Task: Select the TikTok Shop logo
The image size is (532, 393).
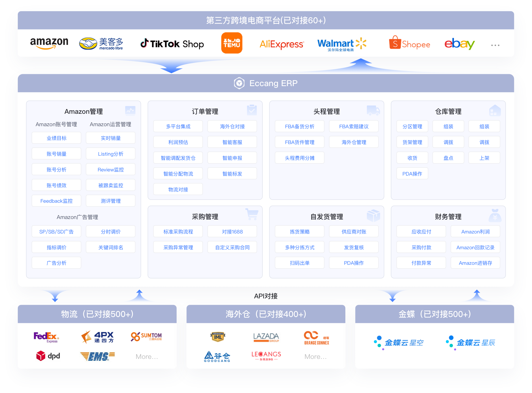Action: 171,44
